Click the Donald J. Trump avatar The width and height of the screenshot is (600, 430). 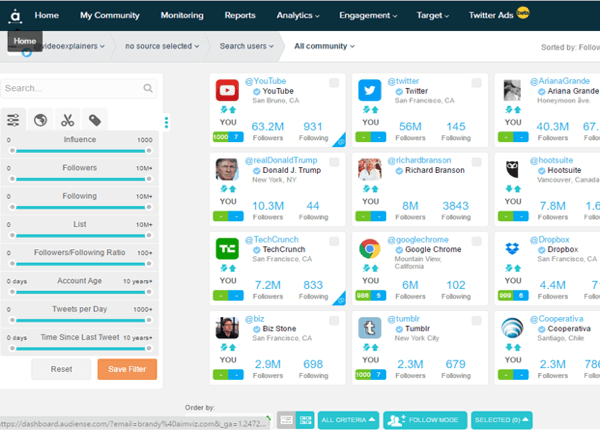point(227,169)
